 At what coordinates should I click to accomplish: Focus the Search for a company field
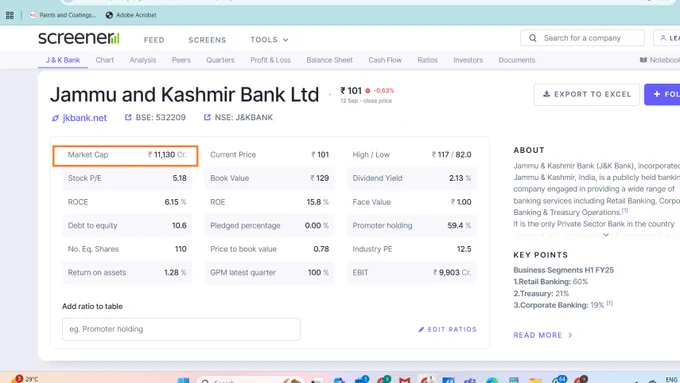tap(582, 38)
